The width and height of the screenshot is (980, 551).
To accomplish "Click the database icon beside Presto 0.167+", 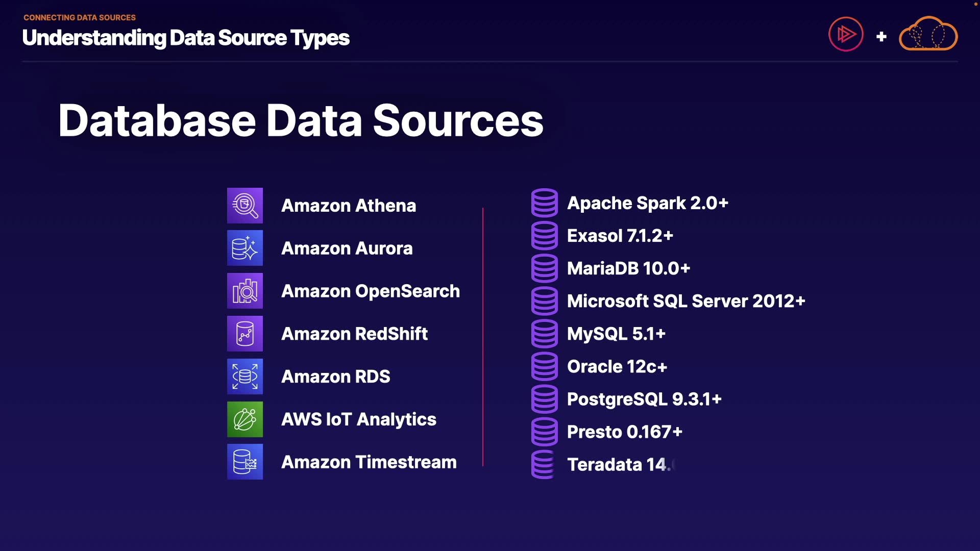I will [545, 432].
